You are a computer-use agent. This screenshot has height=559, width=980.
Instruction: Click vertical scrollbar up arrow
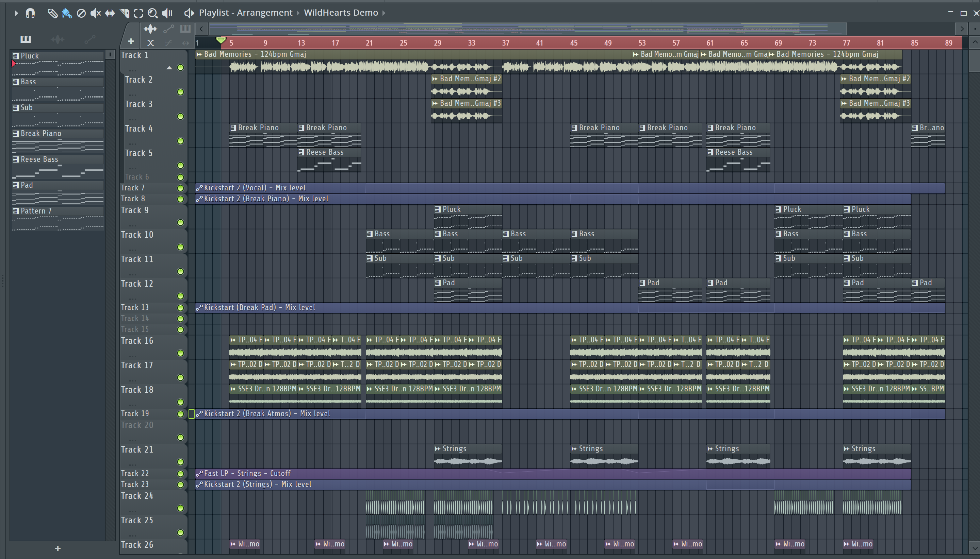(x=975, y=42)
